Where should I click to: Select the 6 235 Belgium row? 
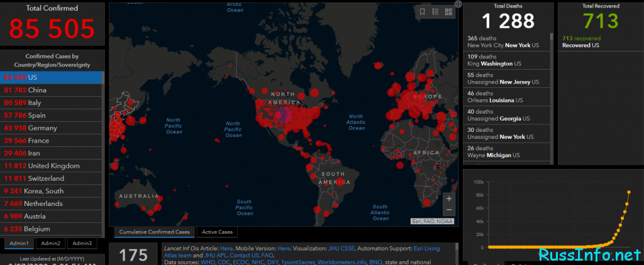pos(51,229)
